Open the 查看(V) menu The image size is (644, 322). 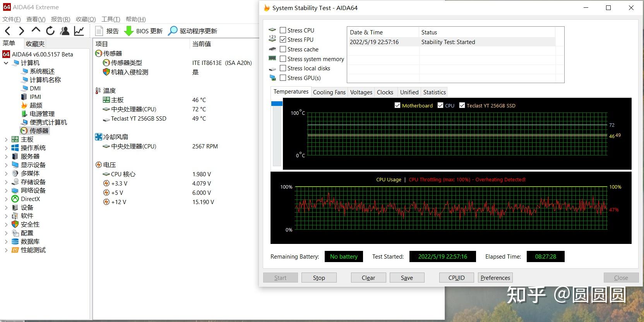pos(36,19)
